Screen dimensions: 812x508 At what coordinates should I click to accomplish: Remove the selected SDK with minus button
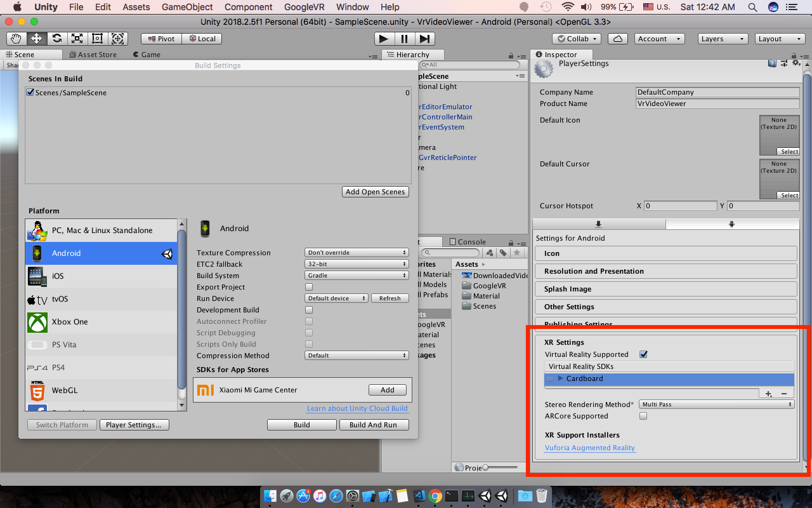[x=784, y=394]
